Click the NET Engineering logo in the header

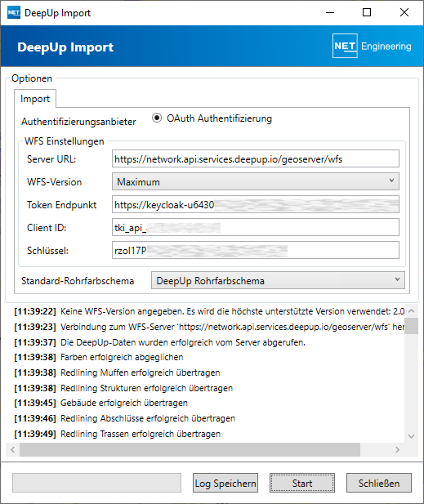pyautogui.click(x=372, y=46)
